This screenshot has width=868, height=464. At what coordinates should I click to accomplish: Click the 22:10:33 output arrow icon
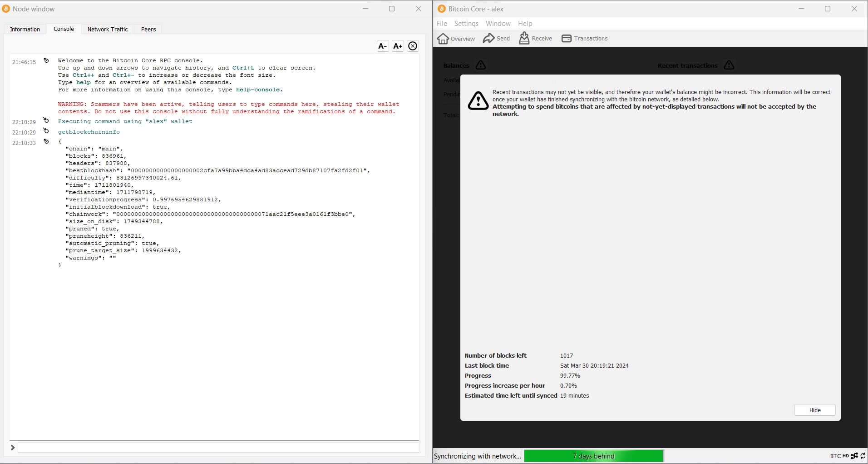(46, 141)
